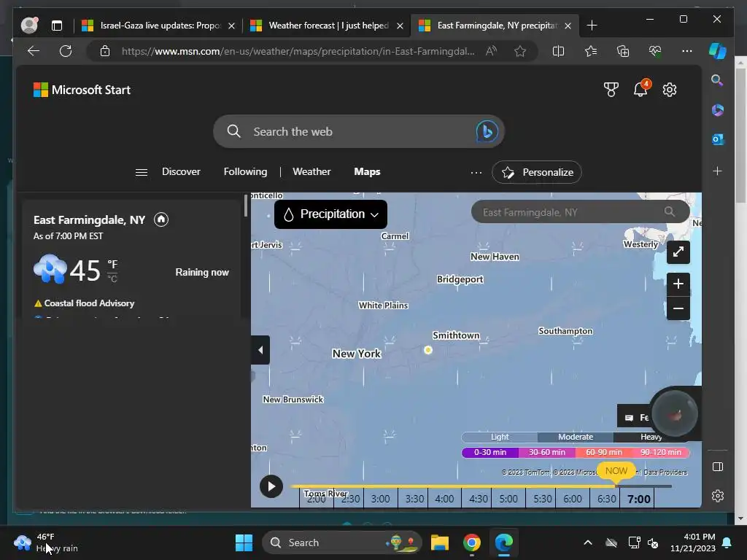The width and height of the screenshot is (747, 560).
Task: Refresh the current page
Action: pos(66,51)
